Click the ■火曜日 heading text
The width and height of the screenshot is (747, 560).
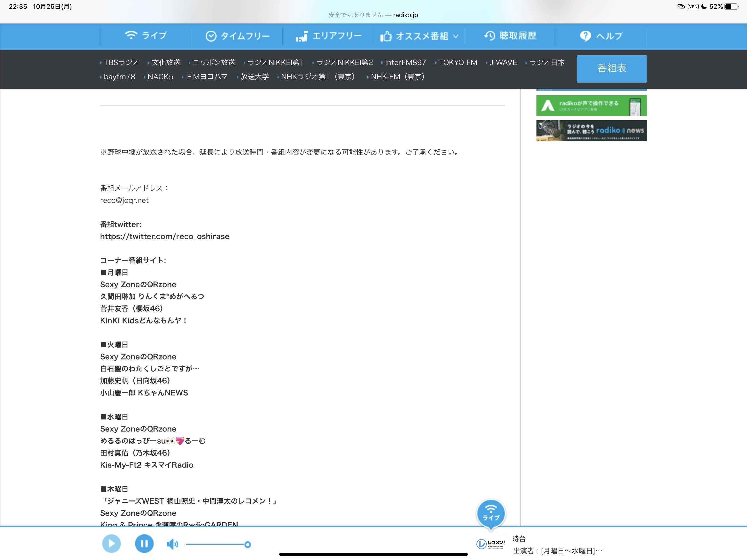point(114,345)
